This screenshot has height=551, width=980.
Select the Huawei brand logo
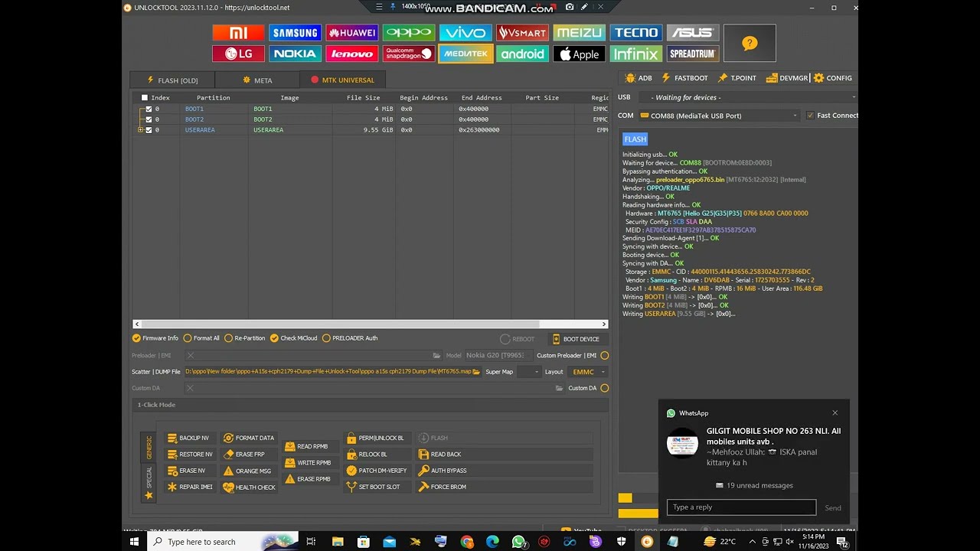pos(352,33)
